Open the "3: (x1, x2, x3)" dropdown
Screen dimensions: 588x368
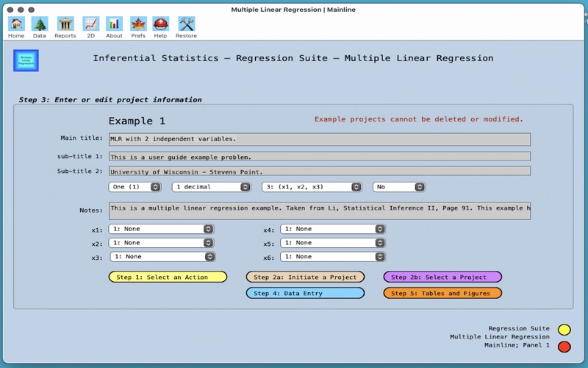tap(312, 187)
